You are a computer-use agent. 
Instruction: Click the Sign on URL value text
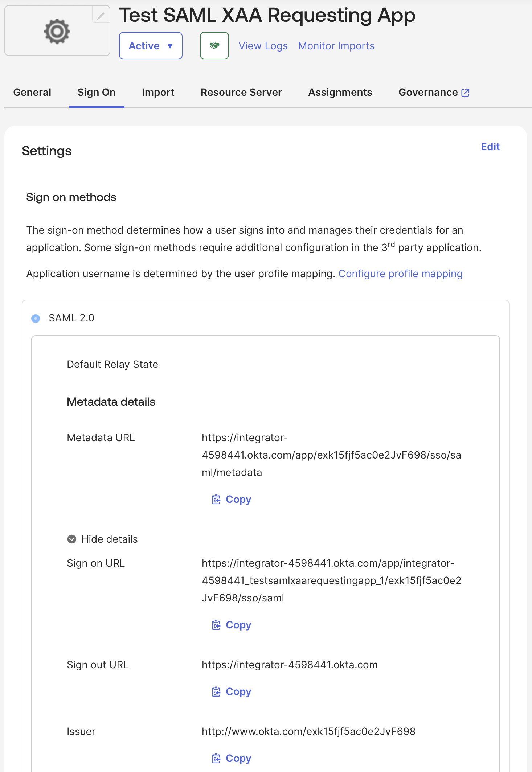tap(332, 580)
